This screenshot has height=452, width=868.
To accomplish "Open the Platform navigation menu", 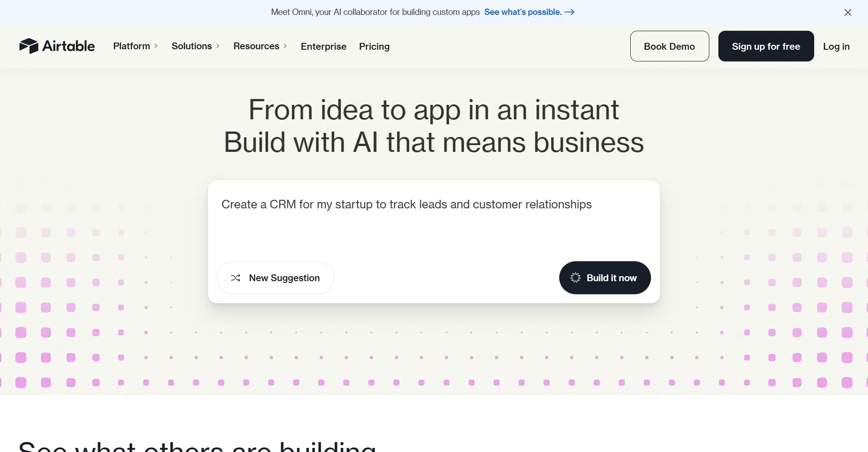I will tap(132, 46).
